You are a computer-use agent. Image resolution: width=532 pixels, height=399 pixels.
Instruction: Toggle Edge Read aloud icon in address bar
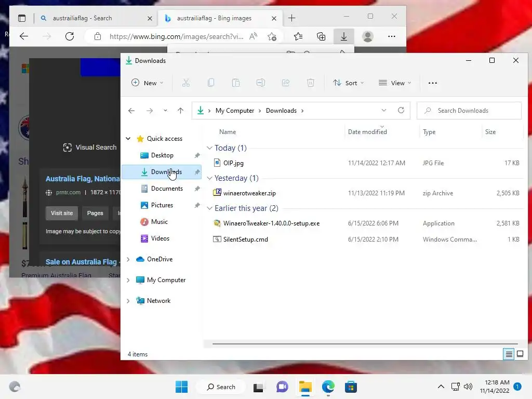[253, 36]
